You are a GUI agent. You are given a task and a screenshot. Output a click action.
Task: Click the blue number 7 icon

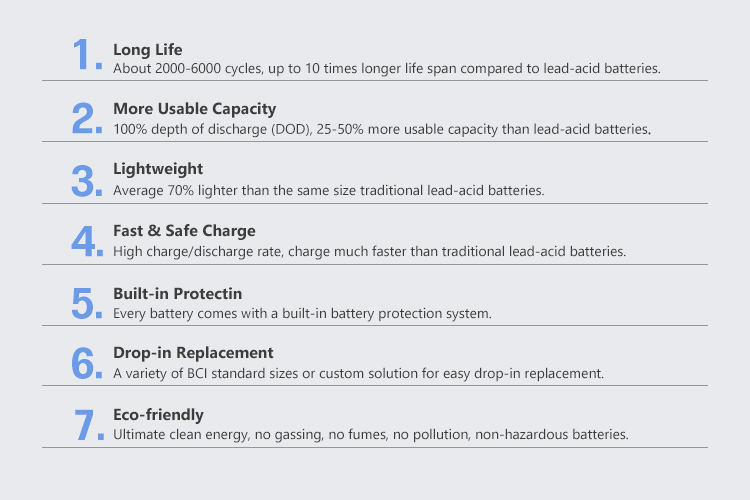click(89, 424)
